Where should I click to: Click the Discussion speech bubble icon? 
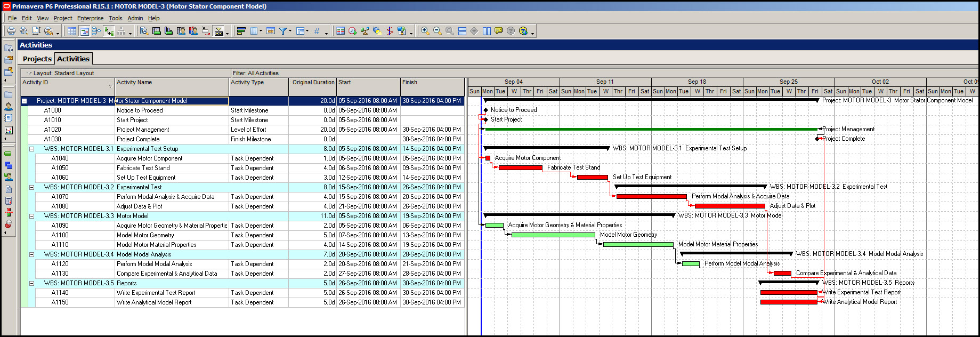(499, 31)
